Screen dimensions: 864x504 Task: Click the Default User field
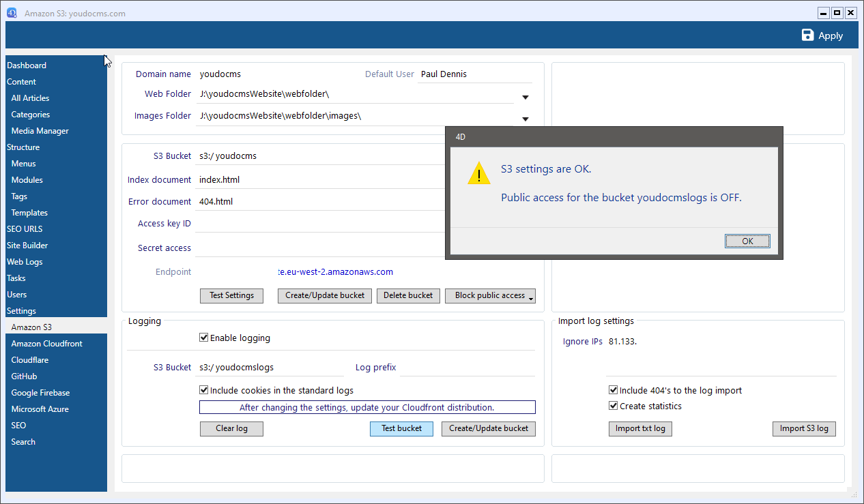coord(475,74)
